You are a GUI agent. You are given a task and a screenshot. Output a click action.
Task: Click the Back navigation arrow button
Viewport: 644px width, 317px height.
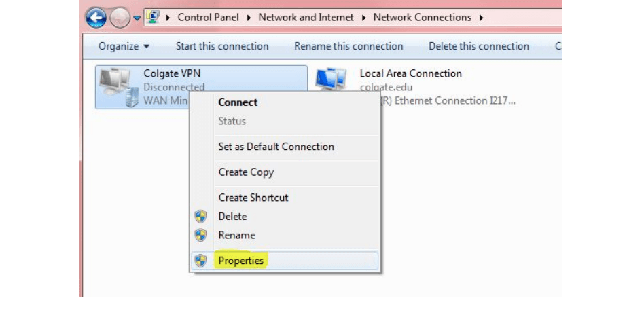(x=96, y=18)
